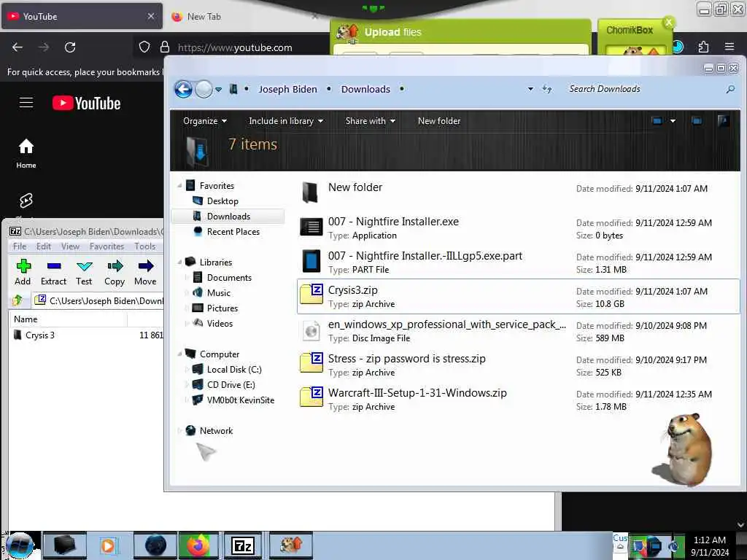Click the 7-Zip Add button
Viewport: 747px width, 560px height.
(23, 273)
